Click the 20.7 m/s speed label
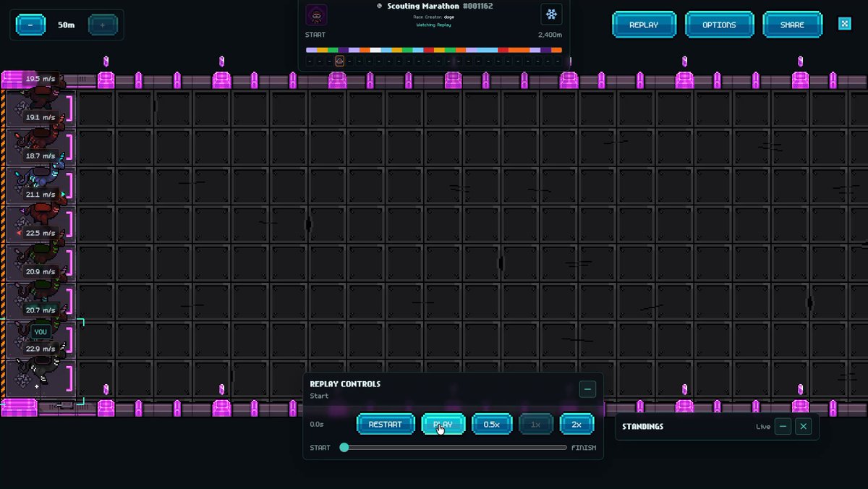The image size is (868, 489). pyautogui.click(x=41, y=310)
